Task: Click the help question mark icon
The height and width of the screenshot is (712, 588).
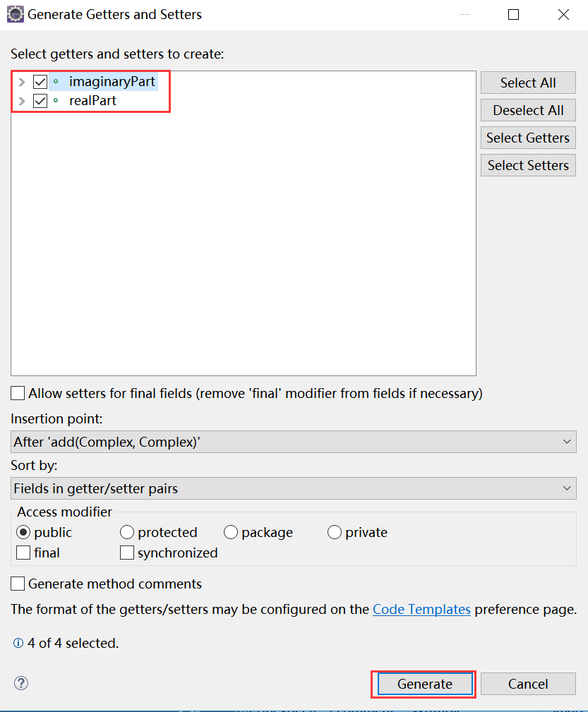Action: coord(20,683)
